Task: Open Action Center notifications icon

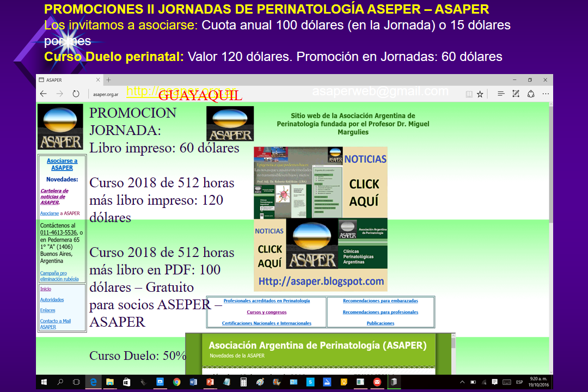Action: click(494, 382)
